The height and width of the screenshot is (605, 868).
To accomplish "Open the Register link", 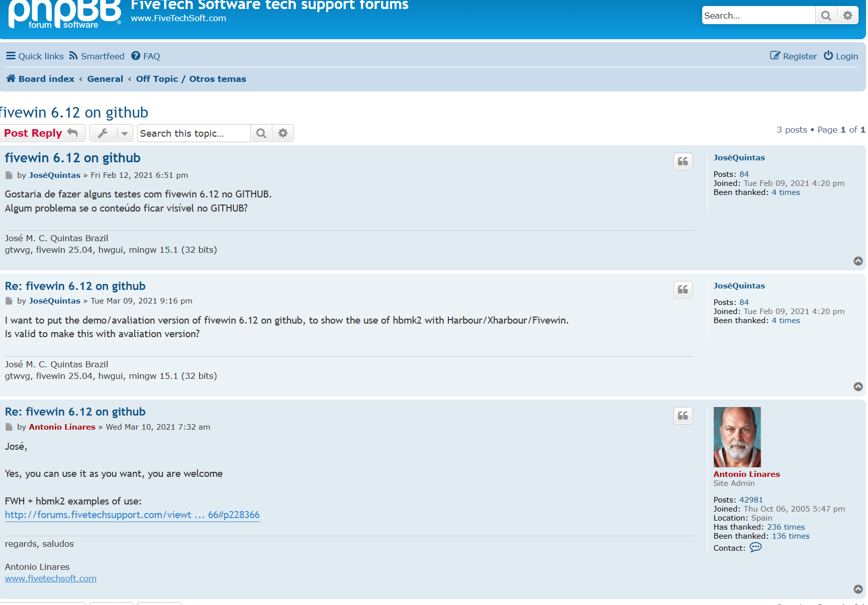I will click(x=794, y=56).
